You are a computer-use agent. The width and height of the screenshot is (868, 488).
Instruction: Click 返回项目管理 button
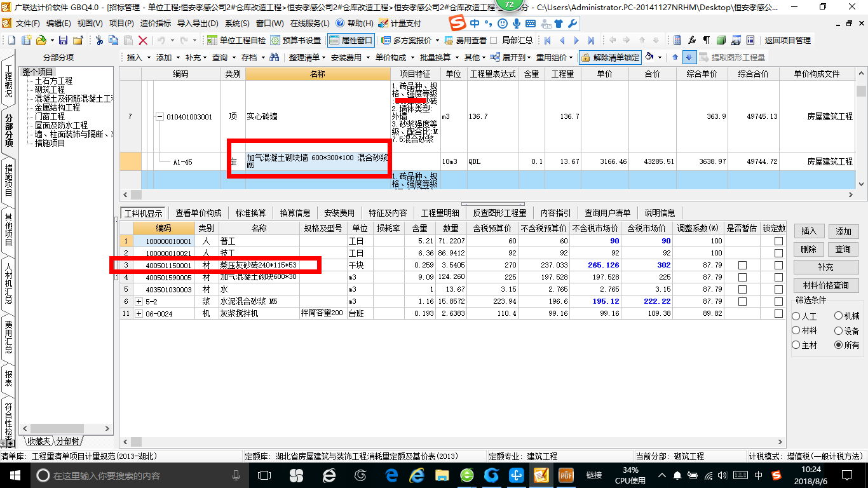(x=787, y=40)
